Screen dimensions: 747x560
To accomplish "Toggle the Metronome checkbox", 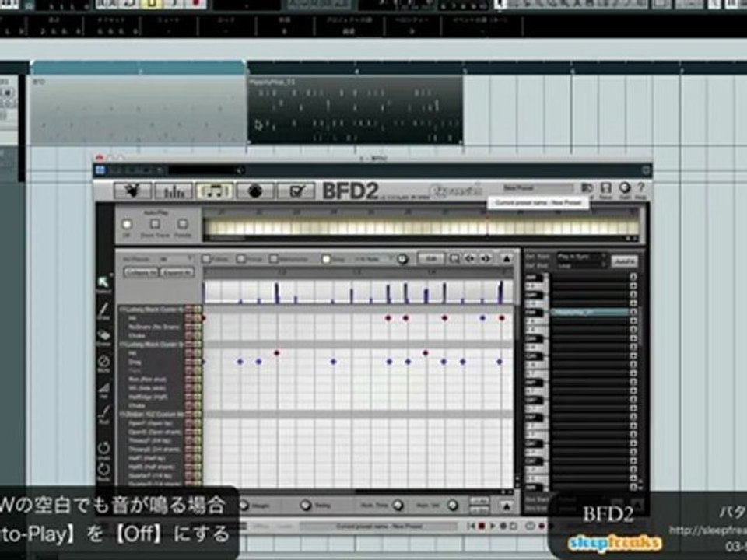I will click(x=273, y=258).
